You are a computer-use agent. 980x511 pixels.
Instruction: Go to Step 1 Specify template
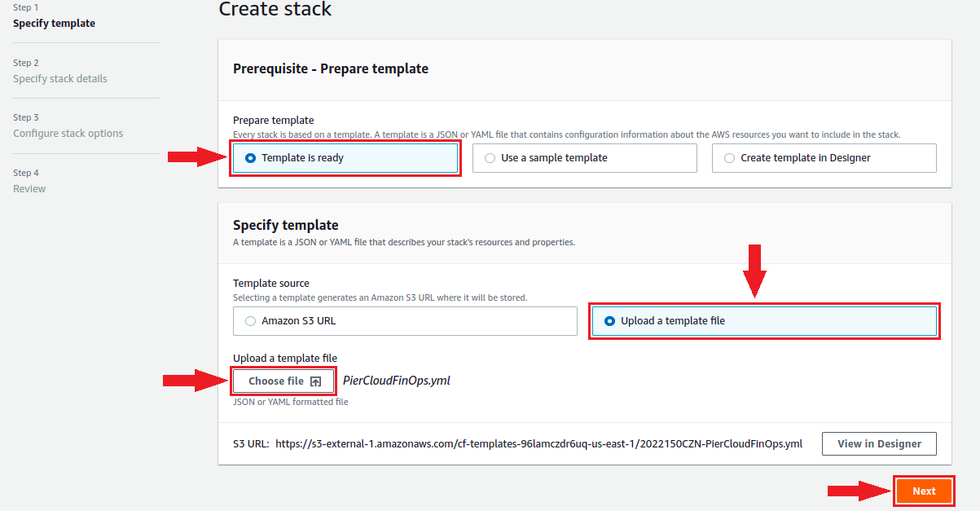coord(54,24)
